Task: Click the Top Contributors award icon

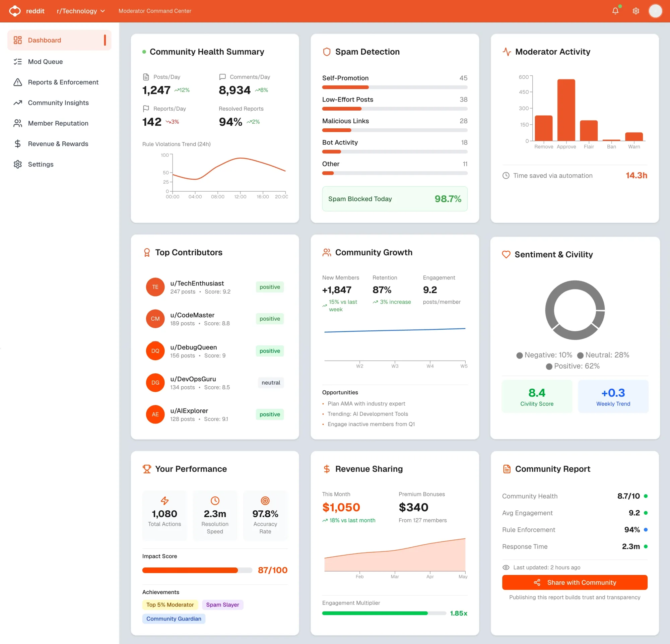Action: pyautogui.click(x=147, y=252)
